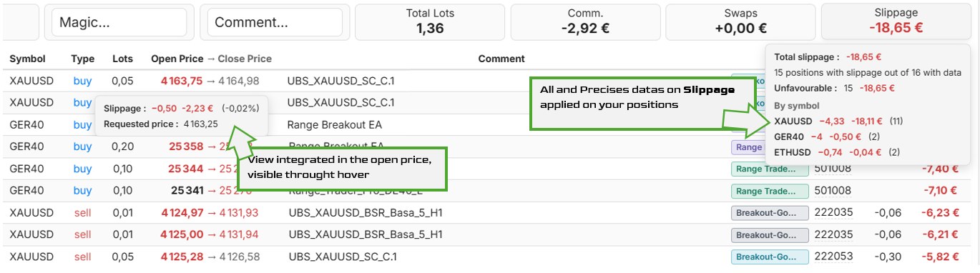Click the teal Breakout-Go tag on last row
Screen dimensions: 980x273
click(x=770, y=257)
